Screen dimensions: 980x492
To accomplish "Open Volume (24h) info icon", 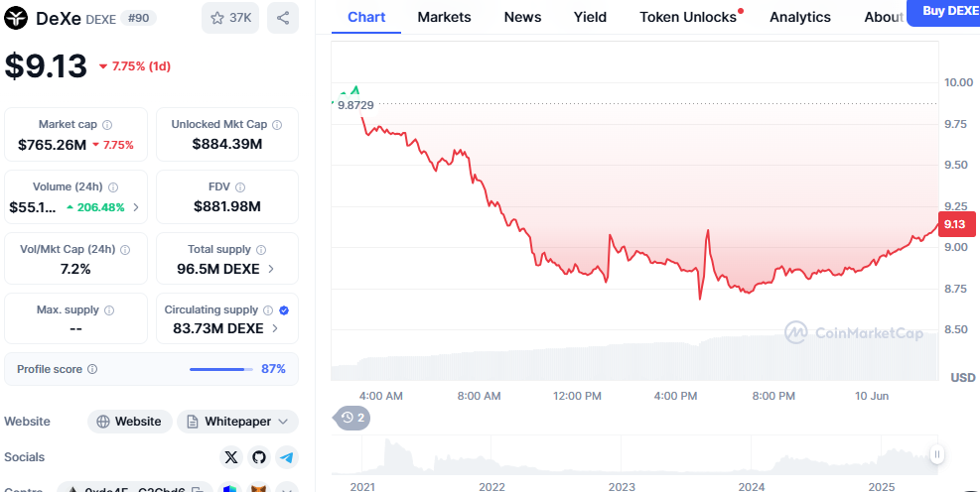I will tap(113, 187).
